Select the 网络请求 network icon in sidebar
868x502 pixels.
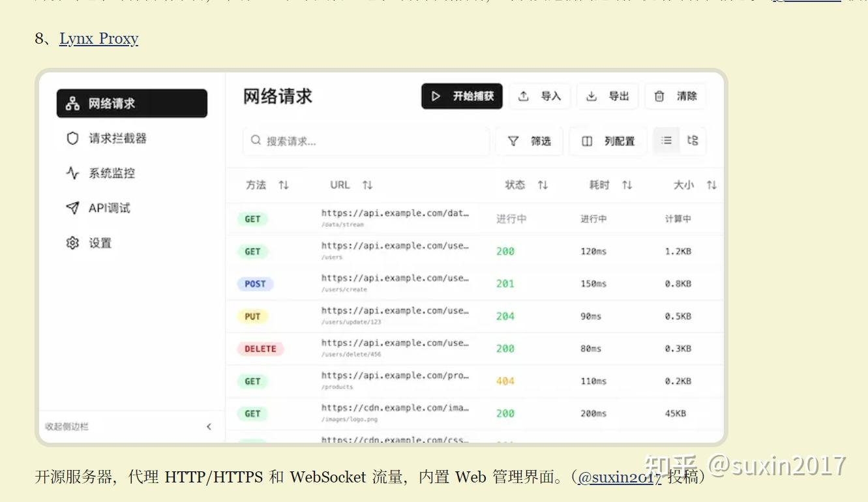72,103
